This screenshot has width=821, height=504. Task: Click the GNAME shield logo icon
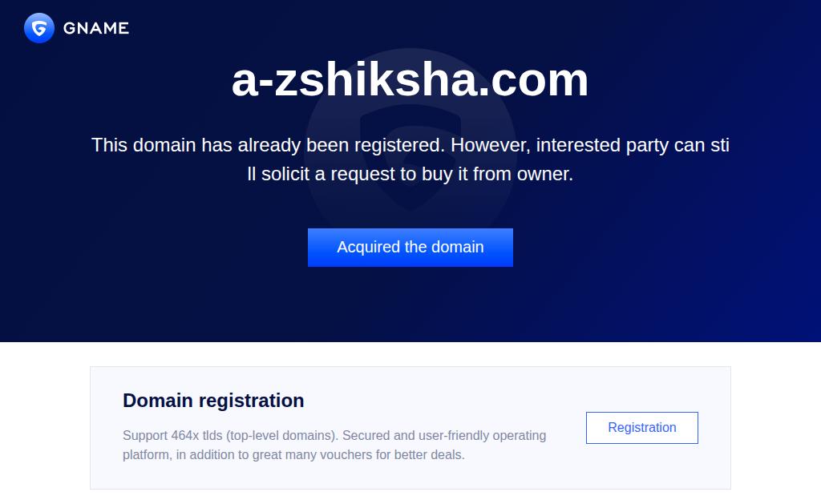[x=38, y=28]
